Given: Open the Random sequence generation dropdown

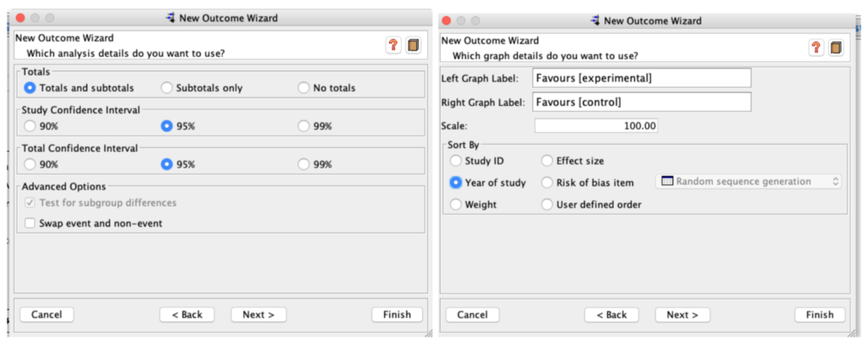Looking at the screenshot, I should [749, 181].
